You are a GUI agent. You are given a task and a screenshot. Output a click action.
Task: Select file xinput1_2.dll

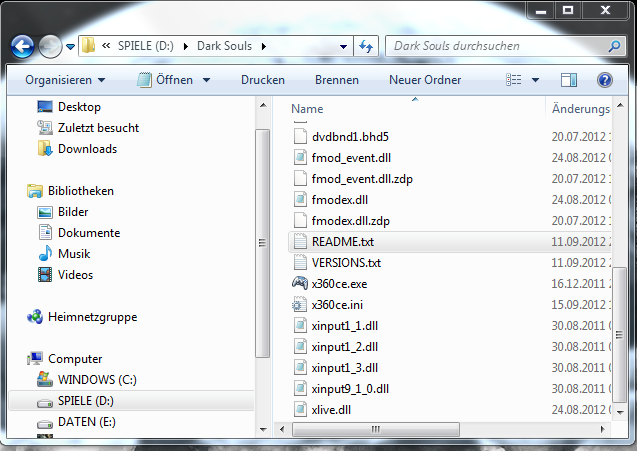pos(344,347)
